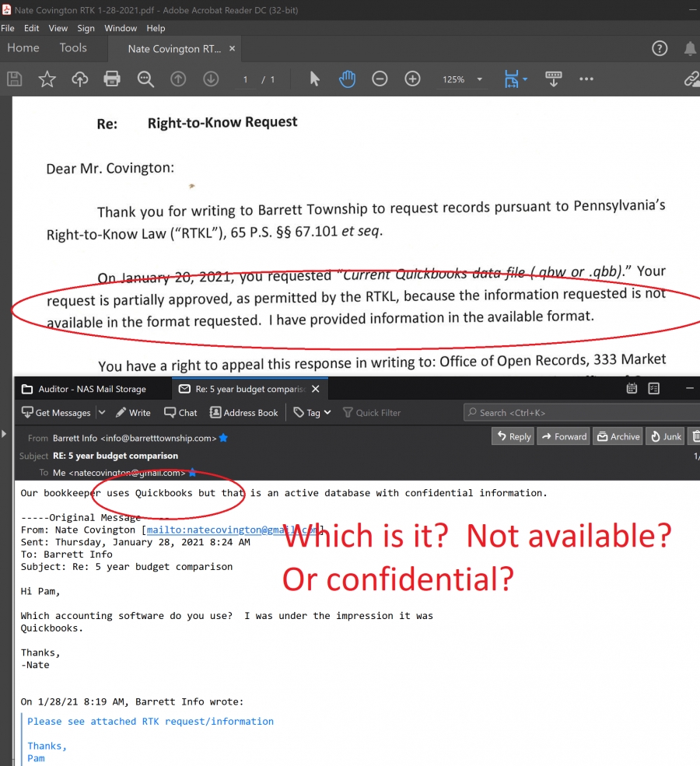Image resolution: width=700 pixels, height=766 pixels.
Task: Click the page number field in Acrobat
Action: pyautogui.click(x=245, y=79)
